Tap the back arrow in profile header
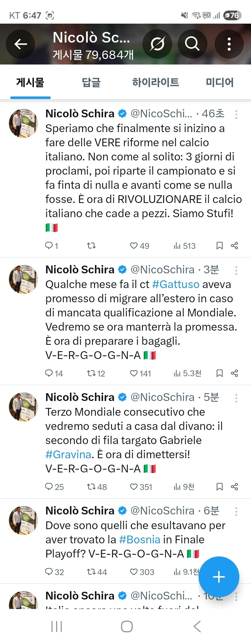Image resolution: width=251 pixels, height=644 pixels. pos(21,44)
